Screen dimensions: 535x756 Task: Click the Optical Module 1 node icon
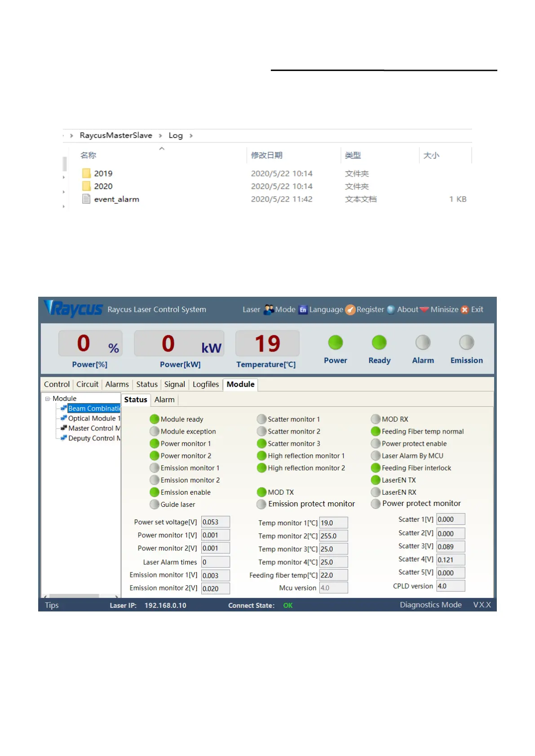64,418
